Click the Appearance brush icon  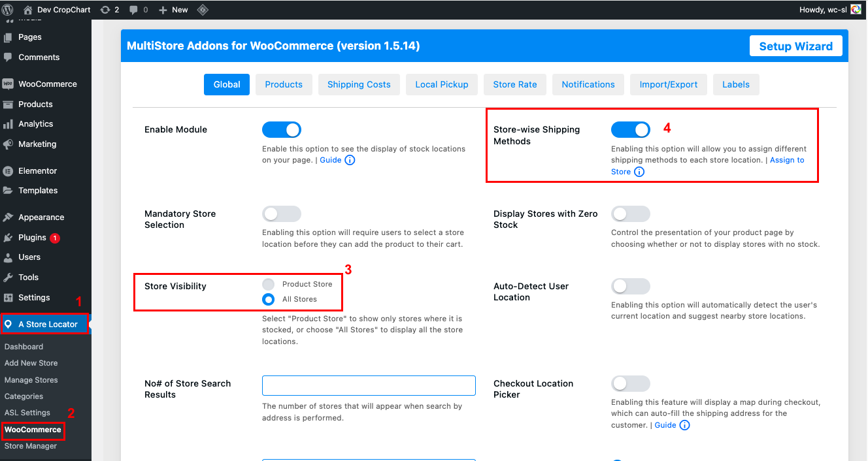coord(8,217)
